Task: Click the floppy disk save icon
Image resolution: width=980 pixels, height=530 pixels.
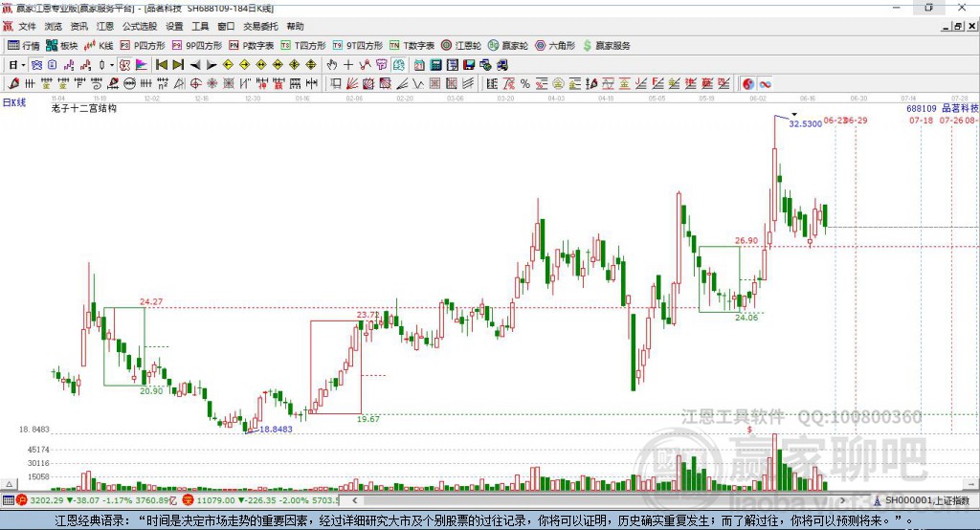Action: click(x=469, y=65)
